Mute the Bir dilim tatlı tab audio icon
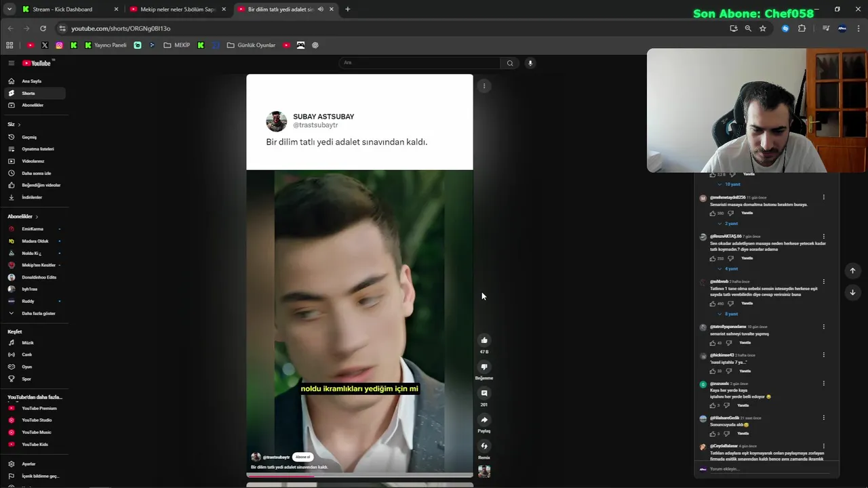Image resolution: width=868 pixels, height=488 pixels. tap(321, 9)
